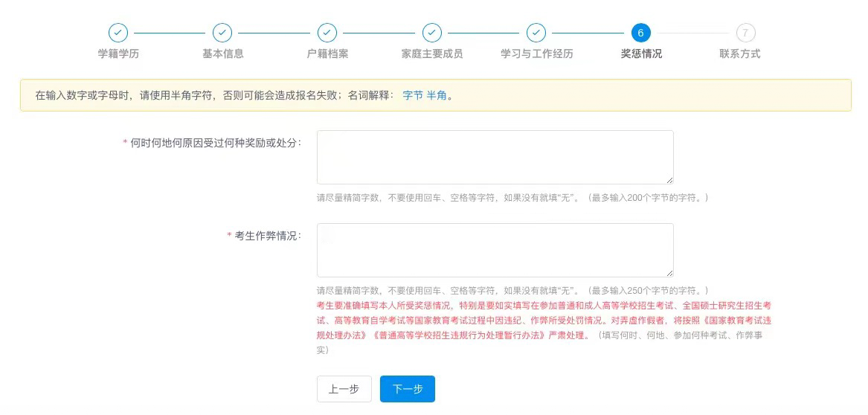Screen dimensions: 868x415
Task: Switch to the 基本信息 step label
Action: click(x=222, y=54)
